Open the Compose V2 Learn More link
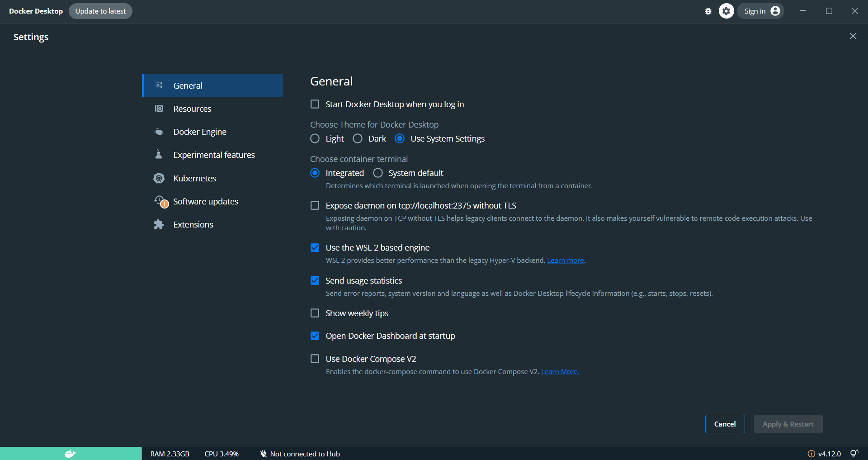 (x=560, y=371)
